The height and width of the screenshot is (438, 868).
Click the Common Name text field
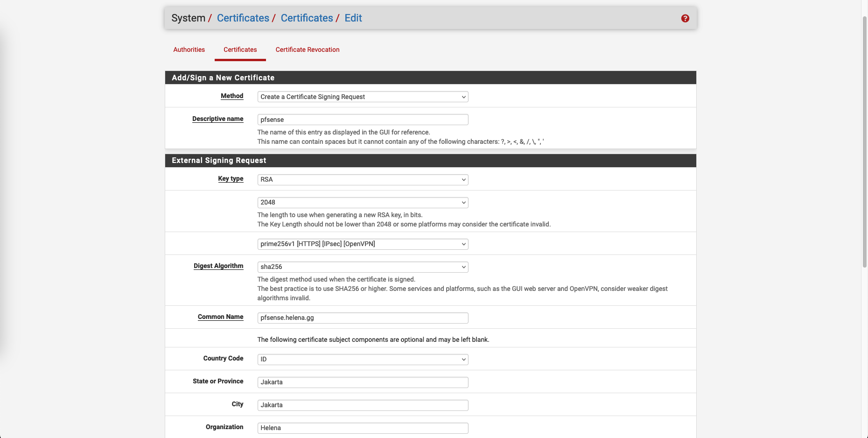pyautogui.click(x=363, y=318)
